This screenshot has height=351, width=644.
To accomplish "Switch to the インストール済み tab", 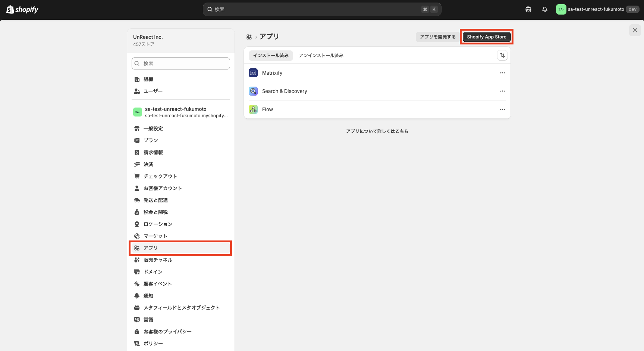I will [x=271, y=55].
